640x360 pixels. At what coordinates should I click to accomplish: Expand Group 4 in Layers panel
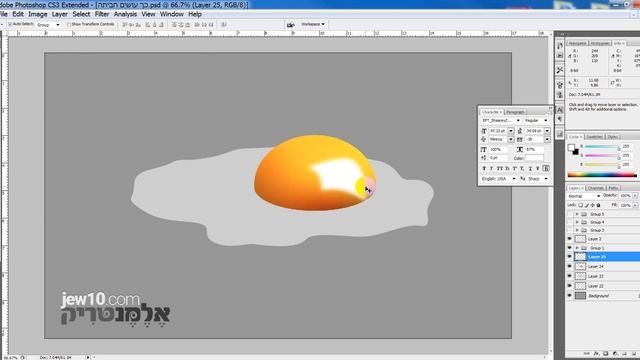click(577, 222)
